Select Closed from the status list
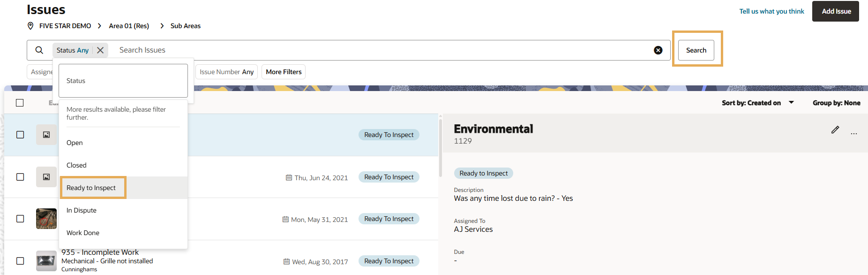868x275 pixels. (x=123, y=165)
